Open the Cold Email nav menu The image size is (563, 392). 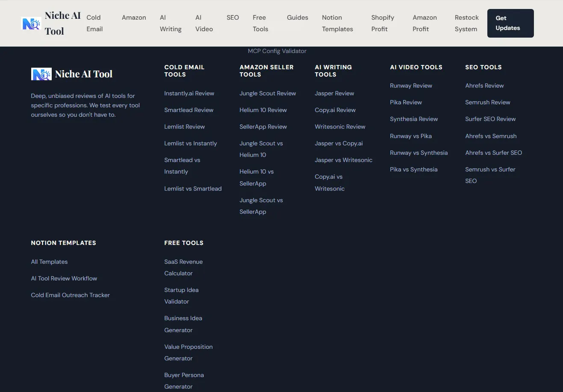click(94, 23)
